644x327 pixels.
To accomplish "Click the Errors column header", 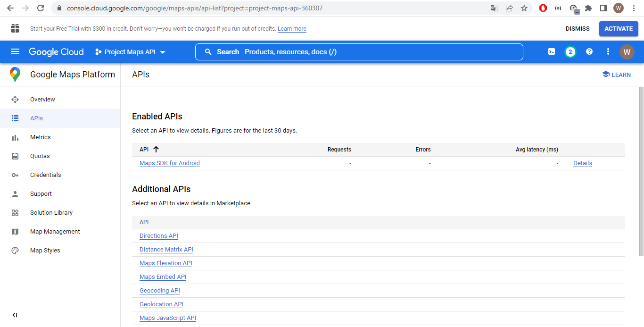I will pyautogui.click(x=423, y=150).
